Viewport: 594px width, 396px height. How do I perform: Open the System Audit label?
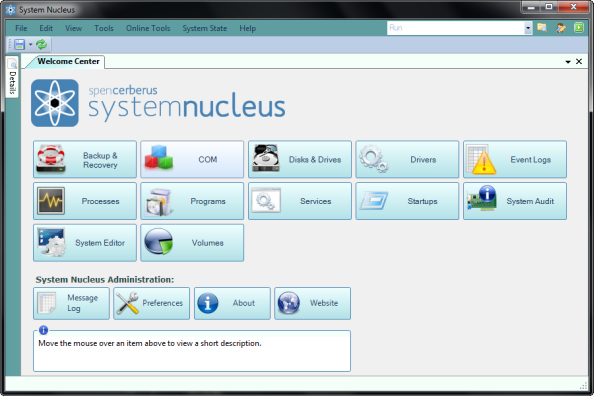click(x=530, y=201)
